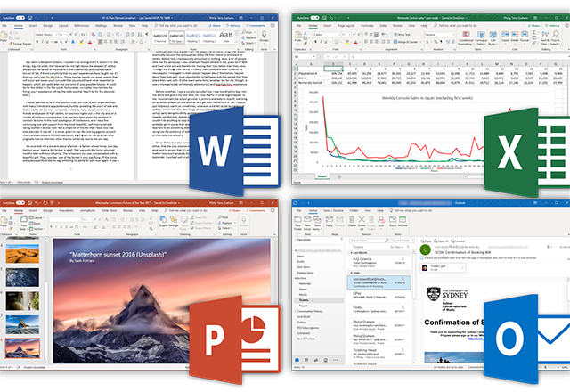Click Find in Word's Editing group

(x=248, y=32)
